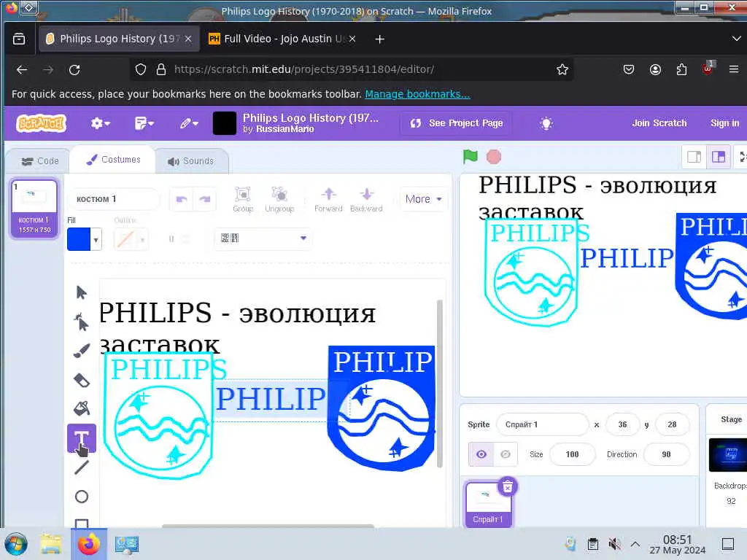Select the Text tool

click(x=82, y=437)
